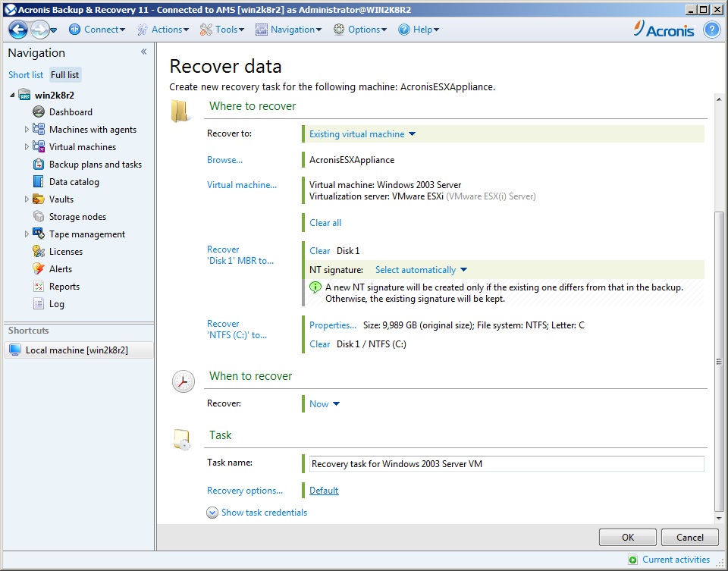Click the Storage nodes icon
Image resolution: width=728 pixels, height=571 pixels.
point(39,216)
